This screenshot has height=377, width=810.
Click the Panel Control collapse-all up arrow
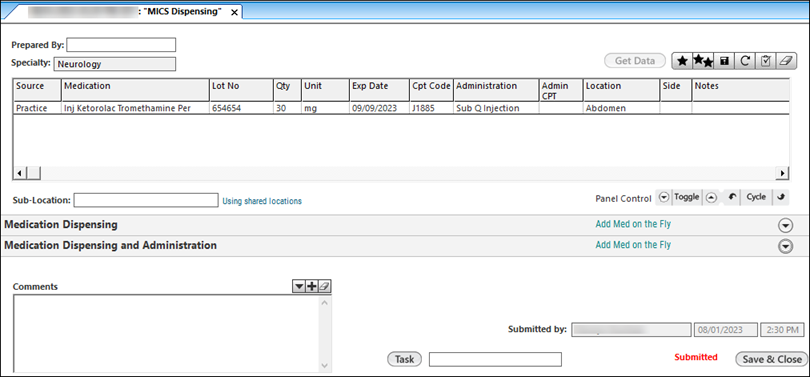tap(711, 197)
